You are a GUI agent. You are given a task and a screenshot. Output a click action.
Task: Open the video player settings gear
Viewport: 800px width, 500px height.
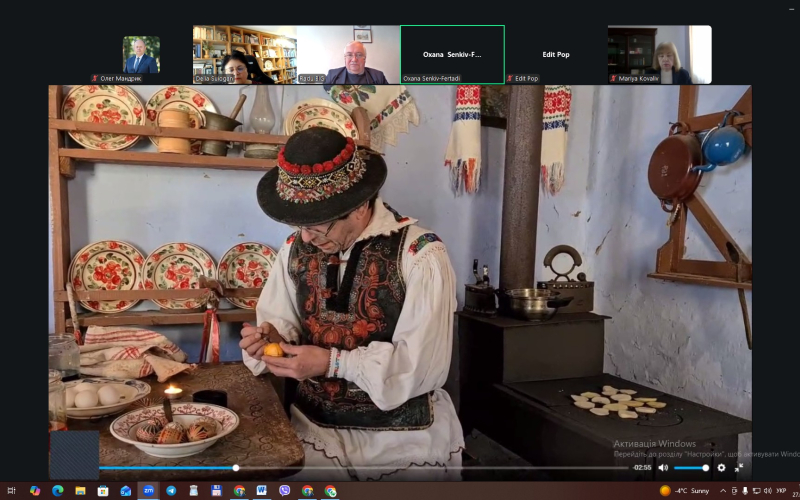click(721, 467)
